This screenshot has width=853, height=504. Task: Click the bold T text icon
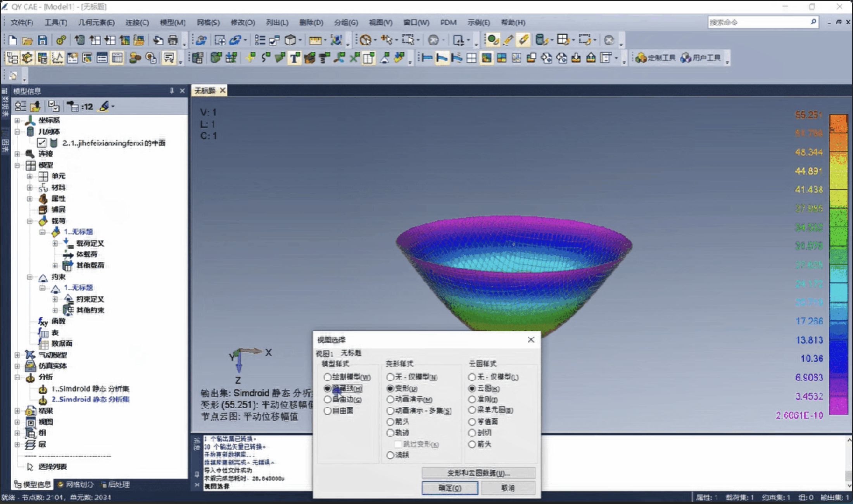click(x=294, y=58)
